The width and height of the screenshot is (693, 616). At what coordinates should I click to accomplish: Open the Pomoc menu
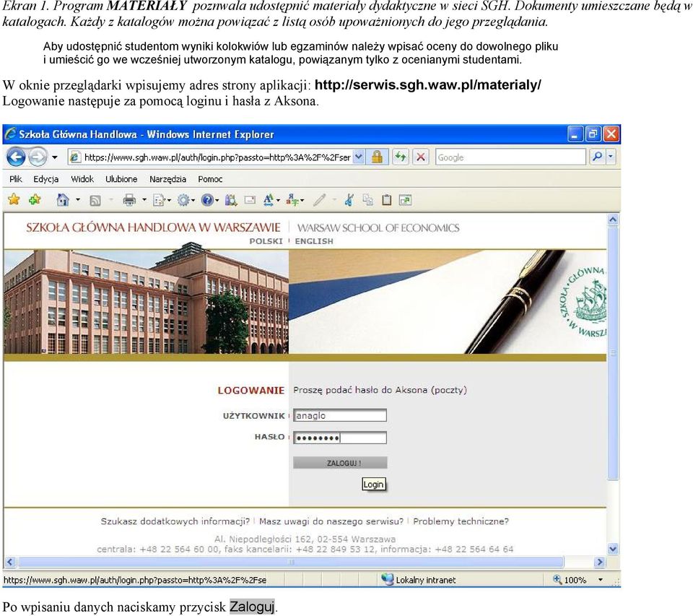coord(210,179)
